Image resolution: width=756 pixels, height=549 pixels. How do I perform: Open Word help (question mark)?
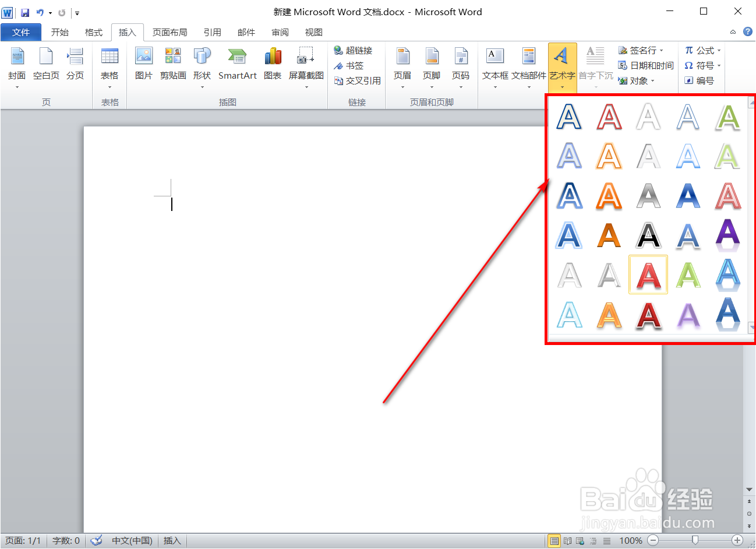click(748, 31)
